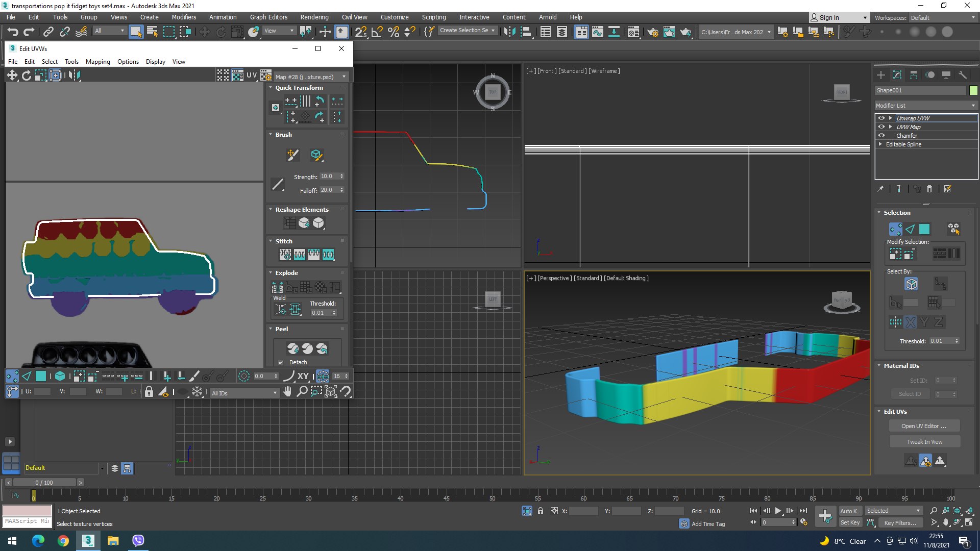Click the green object color swatch

tap(973, 90)
